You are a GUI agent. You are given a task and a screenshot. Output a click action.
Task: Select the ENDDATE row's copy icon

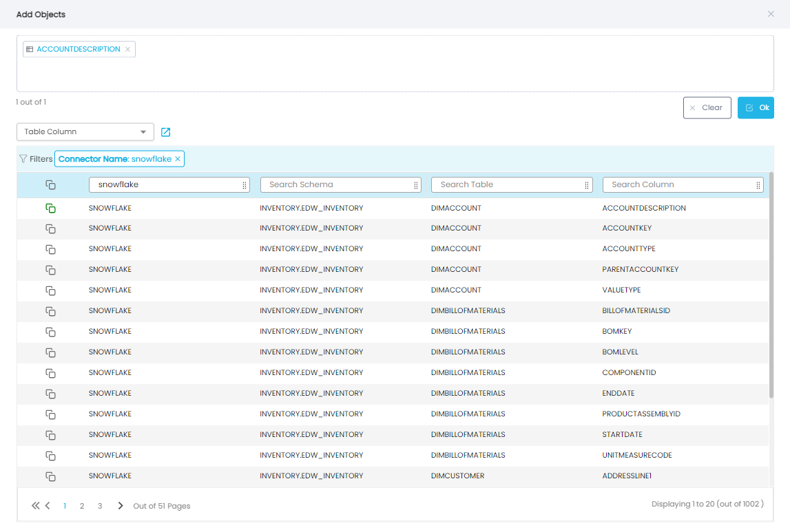(x=50, y=394)
